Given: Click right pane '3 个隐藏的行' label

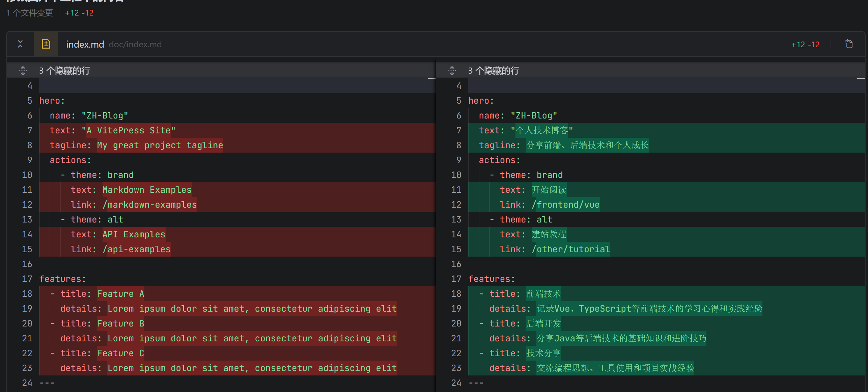Looking at the screenshot, I should point(494,71).
